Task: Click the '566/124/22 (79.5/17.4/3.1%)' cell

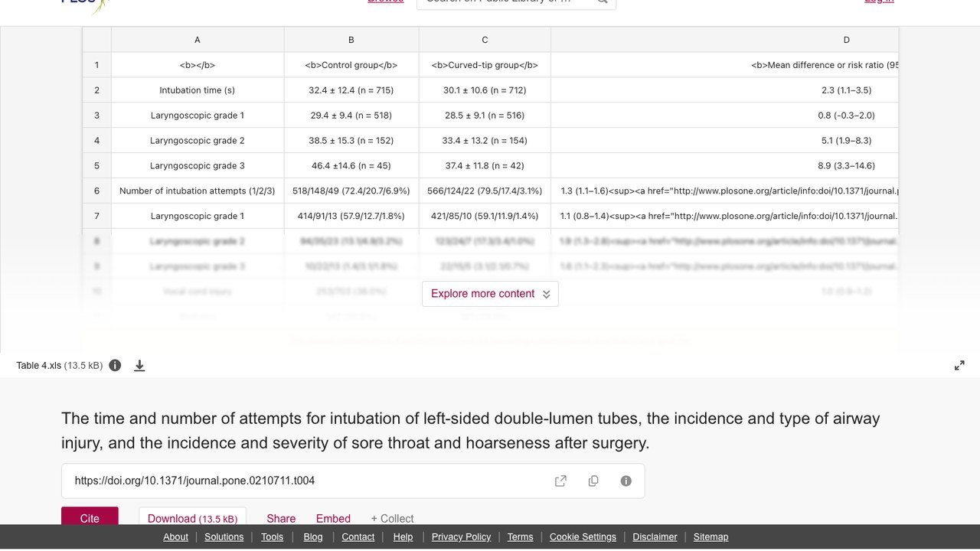Action: tap(485, 191)
